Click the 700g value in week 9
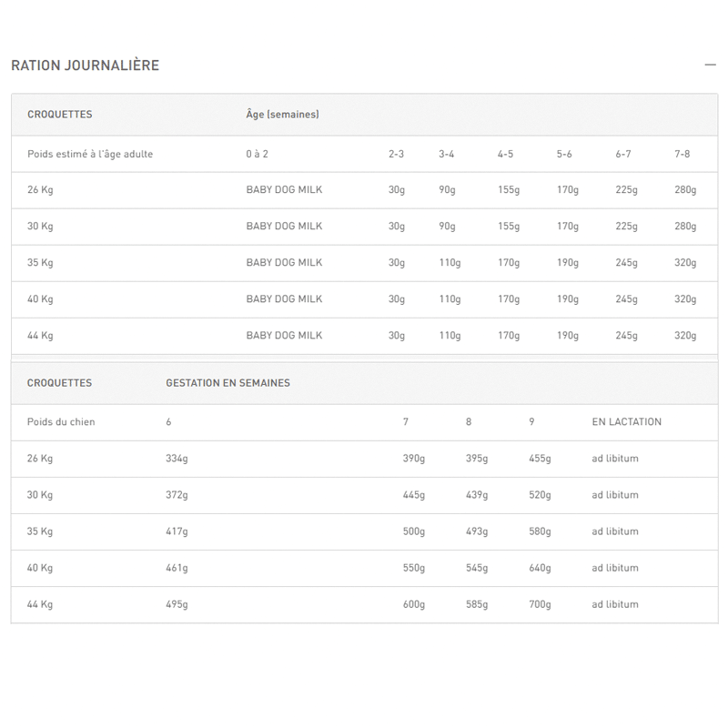Viewport: 728px width, 728px height. pyautogui.click(x=540, y=604)
